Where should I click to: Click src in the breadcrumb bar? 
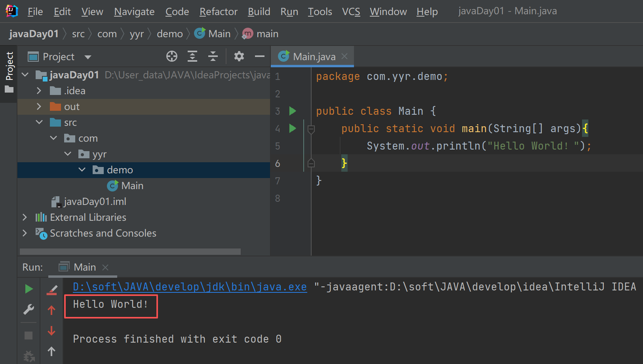coord(78,34)
